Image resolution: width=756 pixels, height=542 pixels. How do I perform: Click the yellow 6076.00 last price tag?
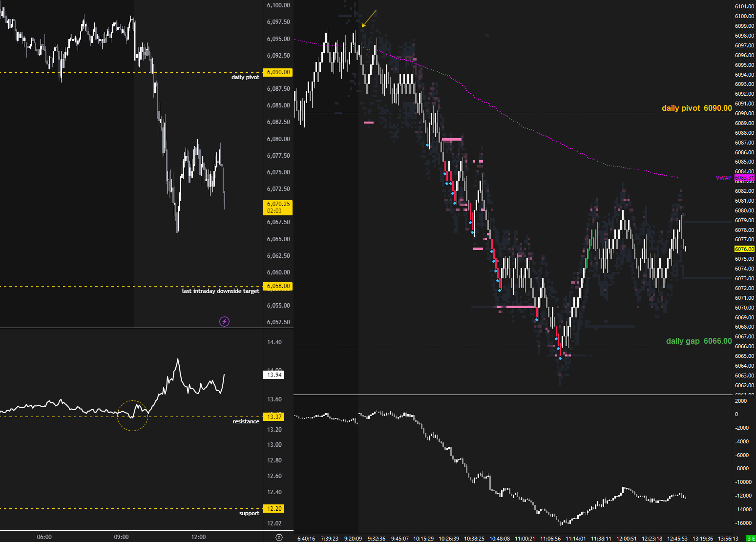[744, 249]
